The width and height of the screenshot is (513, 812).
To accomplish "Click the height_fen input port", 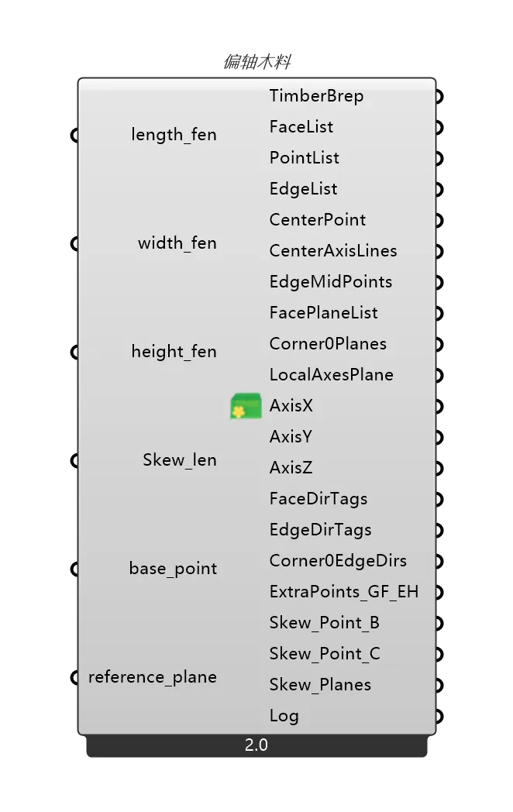I will coord(75,352).
